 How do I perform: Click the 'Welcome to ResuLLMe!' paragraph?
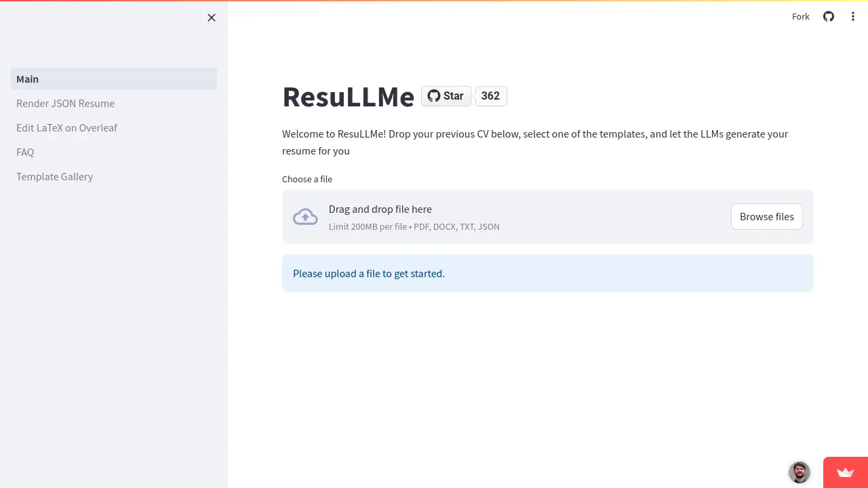point(535,142)
